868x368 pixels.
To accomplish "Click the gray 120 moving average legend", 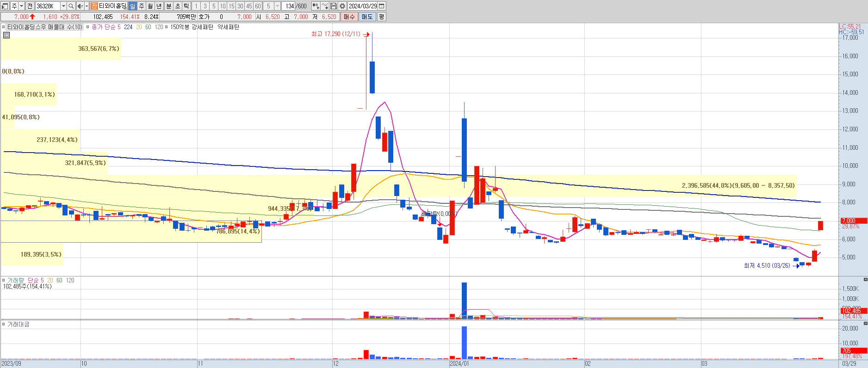I will click(x=159, y=27).
